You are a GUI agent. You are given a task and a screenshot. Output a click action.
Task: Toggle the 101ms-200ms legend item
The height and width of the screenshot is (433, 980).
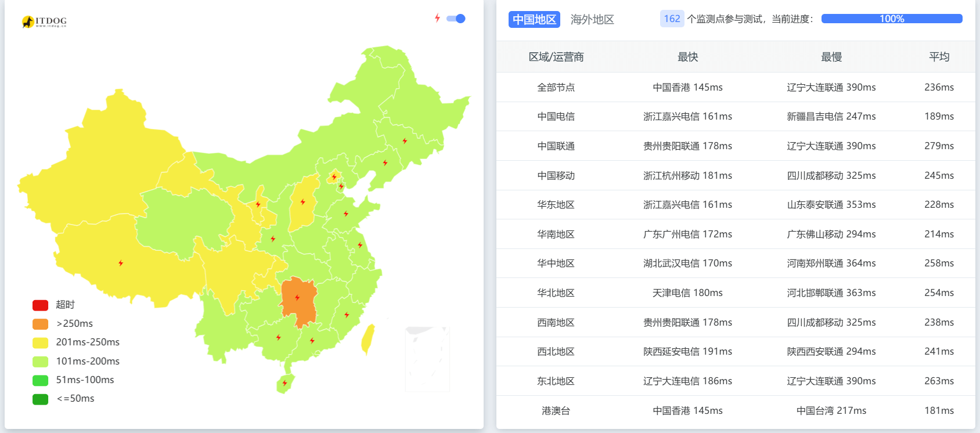pyautogui.click(x=77, y=361)
